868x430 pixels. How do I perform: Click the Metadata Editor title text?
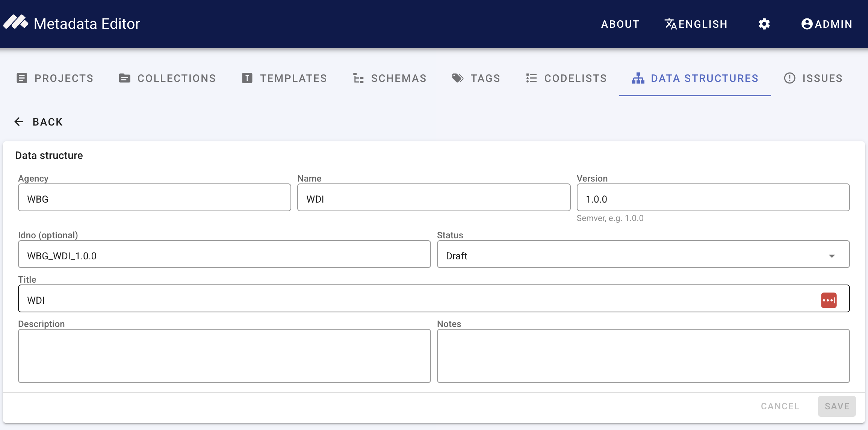pos(87,24)
